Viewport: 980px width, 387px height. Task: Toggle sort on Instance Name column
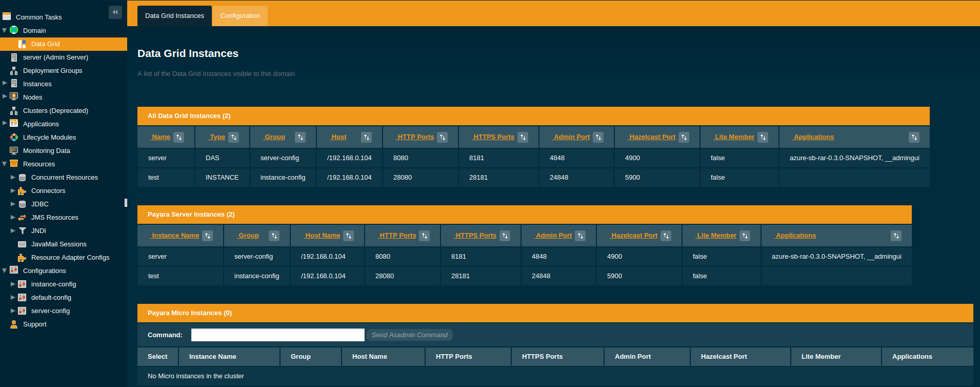[208, 236]
